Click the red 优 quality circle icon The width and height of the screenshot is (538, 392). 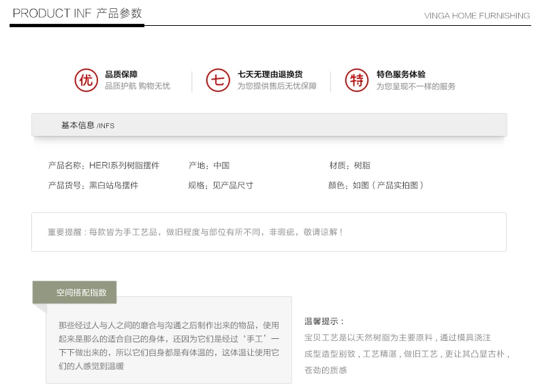pos(86,80)
